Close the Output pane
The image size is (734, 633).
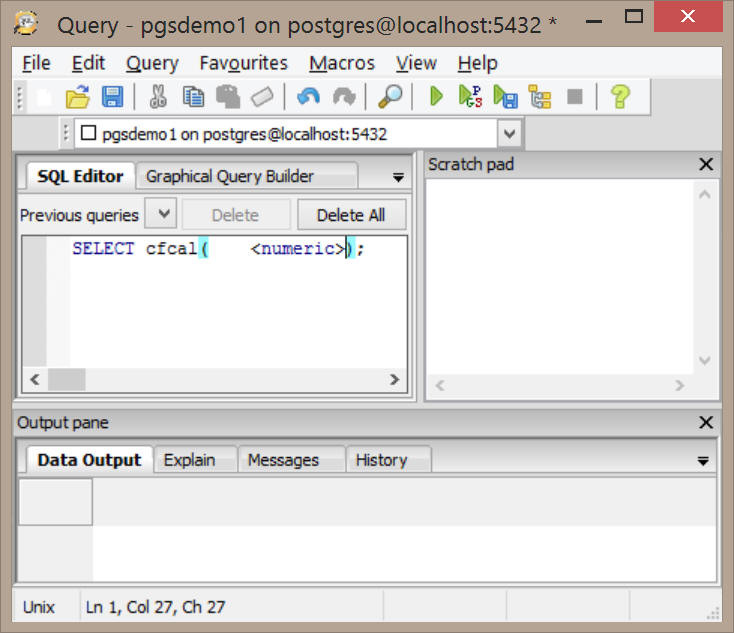[706, 422]
